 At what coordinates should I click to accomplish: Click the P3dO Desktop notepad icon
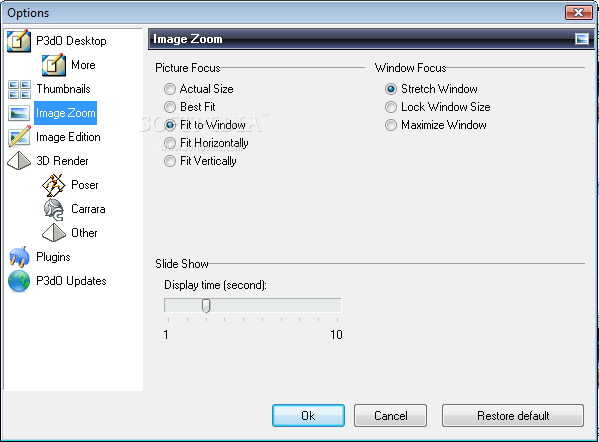coord(19,40)
